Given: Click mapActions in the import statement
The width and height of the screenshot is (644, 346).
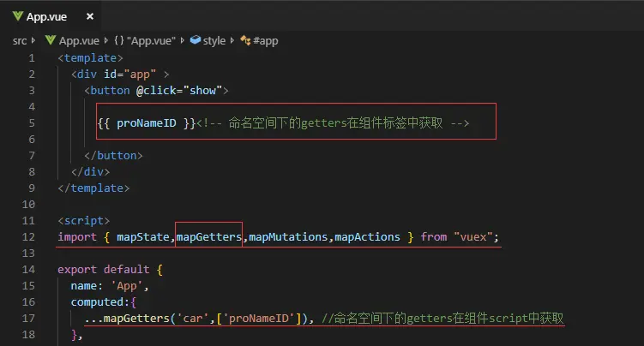Looking at the screenshot, I should tap(367, 237).
